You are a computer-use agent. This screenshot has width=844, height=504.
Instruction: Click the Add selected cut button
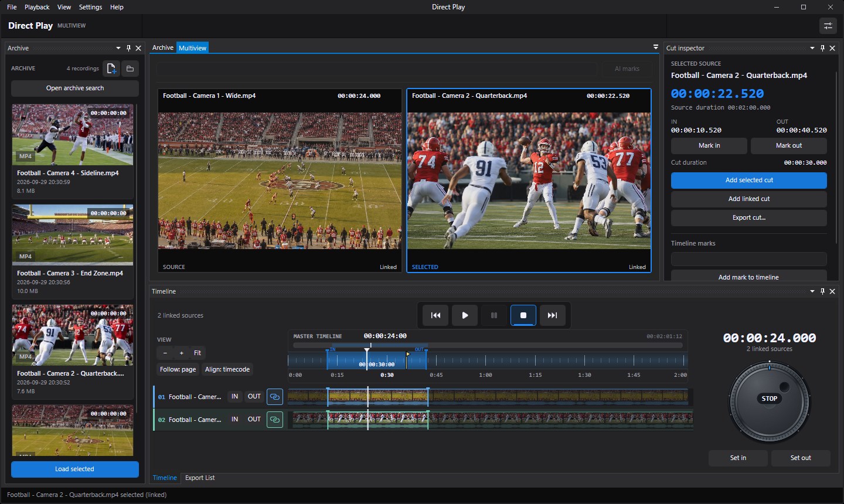749,180
